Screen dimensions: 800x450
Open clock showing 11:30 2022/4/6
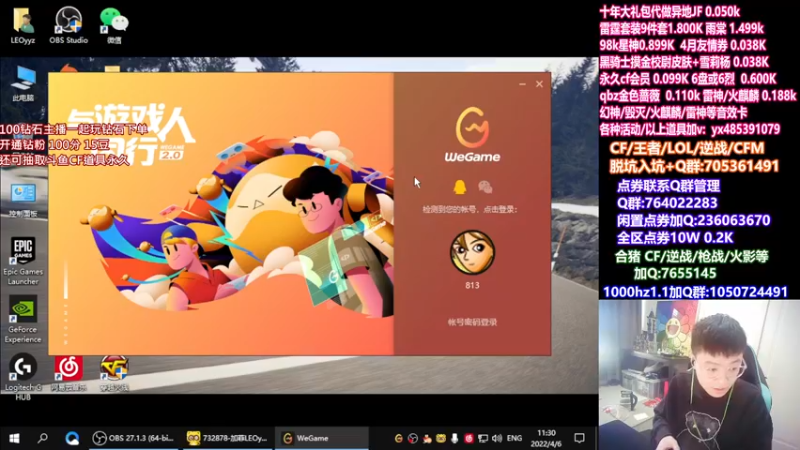tap(546, 438)
